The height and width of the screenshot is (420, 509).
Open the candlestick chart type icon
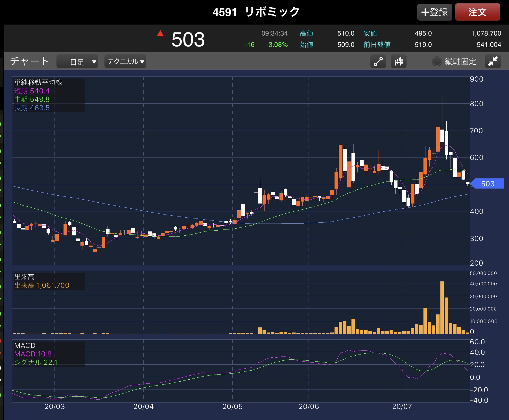(x=398, y=61)
